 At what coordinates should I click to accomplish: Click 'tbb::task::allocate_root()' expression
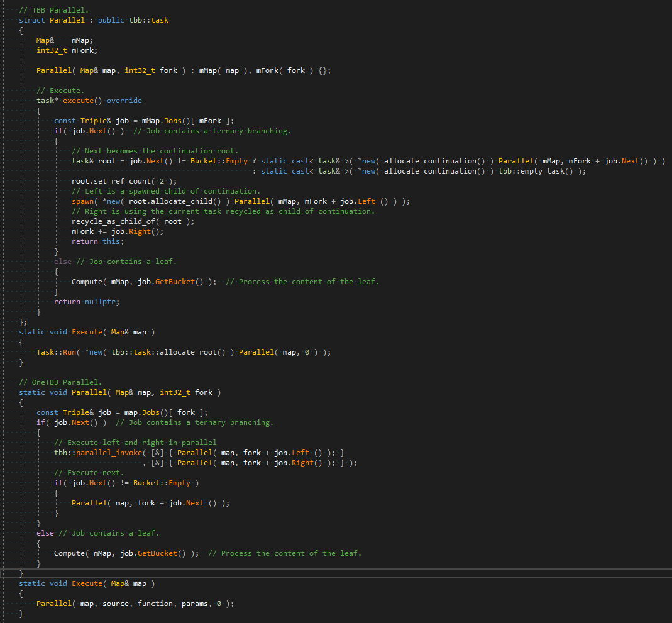(168, 352)
